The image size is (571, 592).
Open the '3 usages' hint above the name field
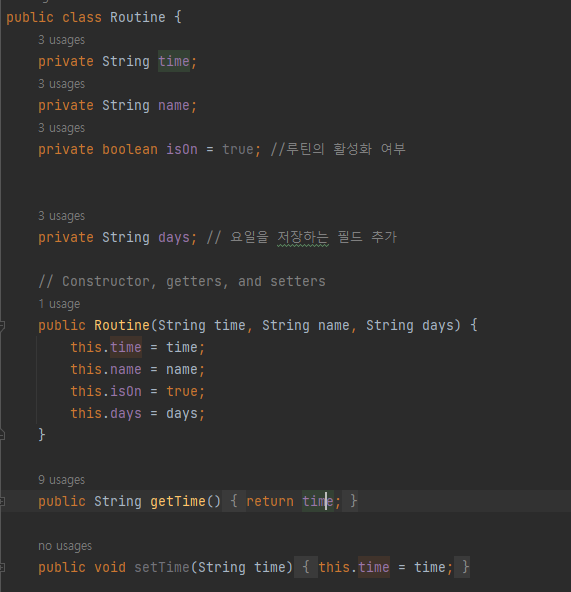tap(62, 84)
